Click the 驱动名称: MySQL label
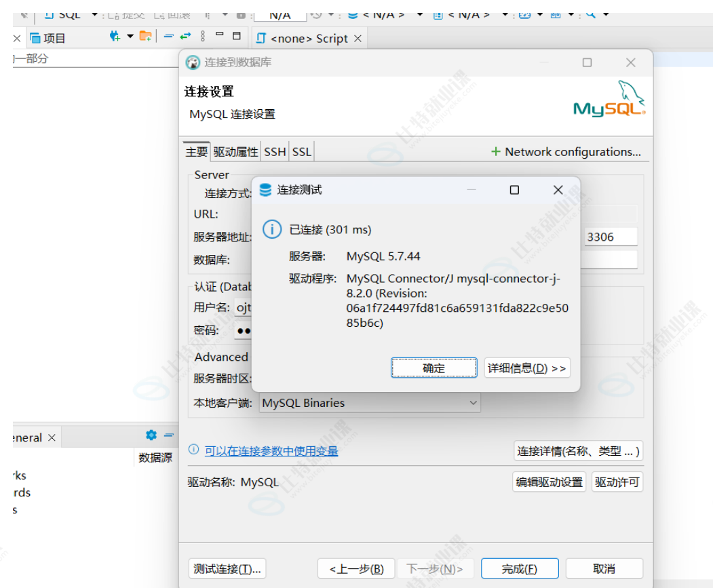 point(233,482)
